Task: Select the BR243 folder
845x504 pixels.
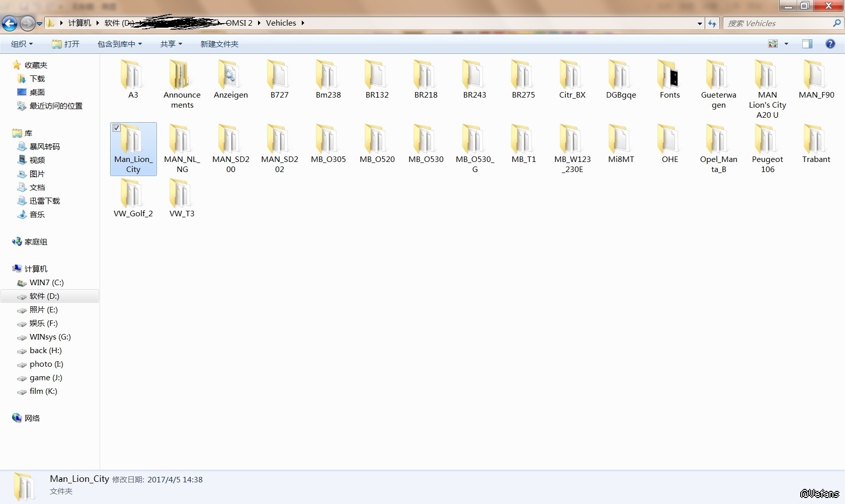Action: pyautogui.click(x=474, y=79)
